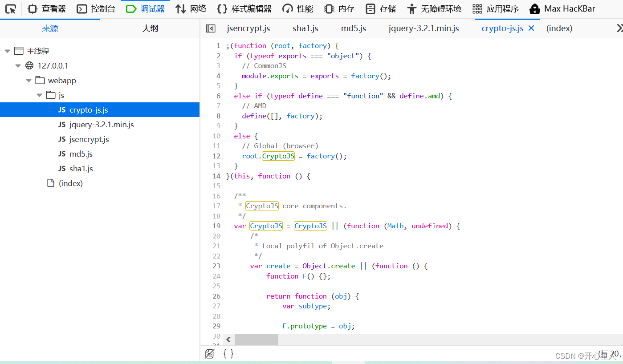Collapse the 主线程 main thread node

[x=7, y=51]
